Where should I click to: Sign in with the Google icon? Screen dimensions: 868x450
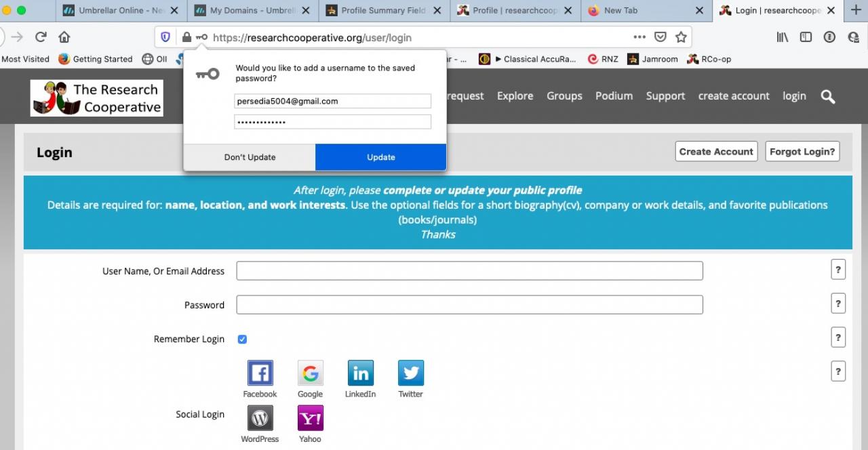(310, 373)
